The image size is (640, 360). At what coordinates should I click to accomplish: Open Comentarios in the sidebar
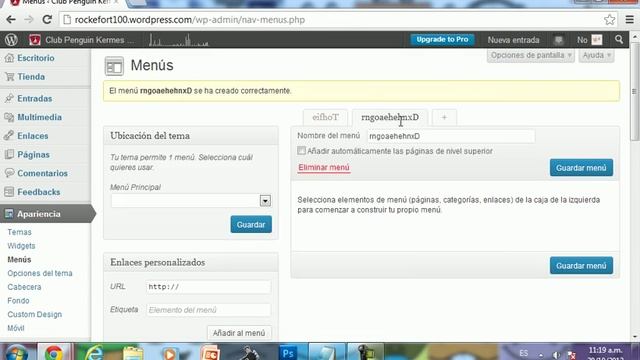[x=42, y=173]
